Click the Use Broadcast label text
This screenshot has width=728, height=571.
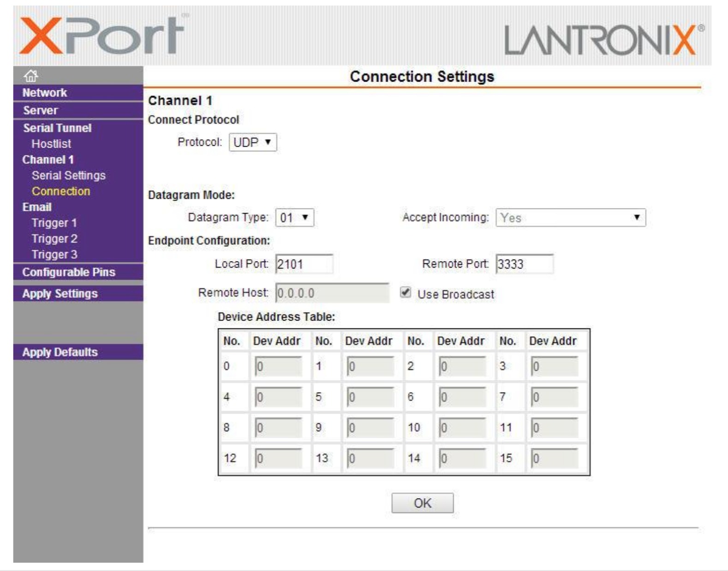(456, 294)
